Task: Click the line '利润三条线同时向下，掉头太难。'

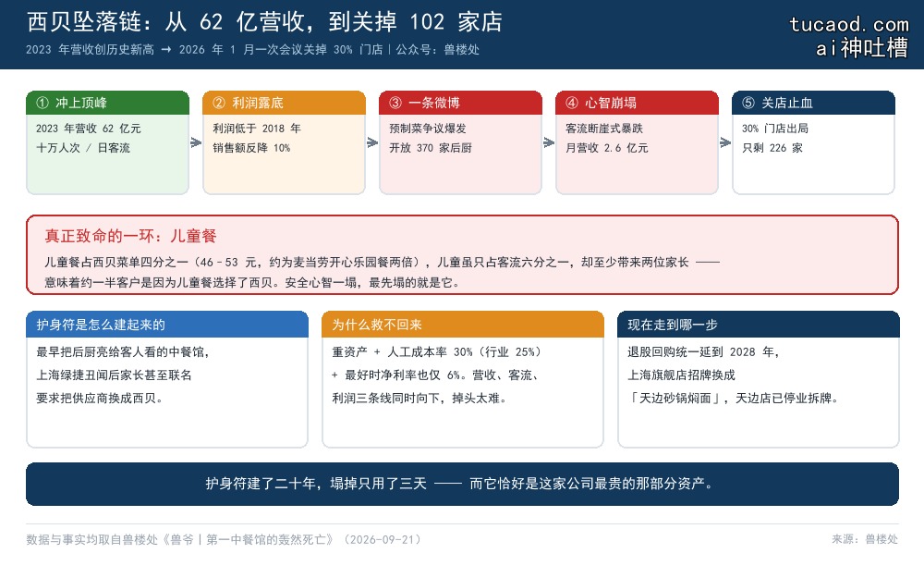Action: 419,398
